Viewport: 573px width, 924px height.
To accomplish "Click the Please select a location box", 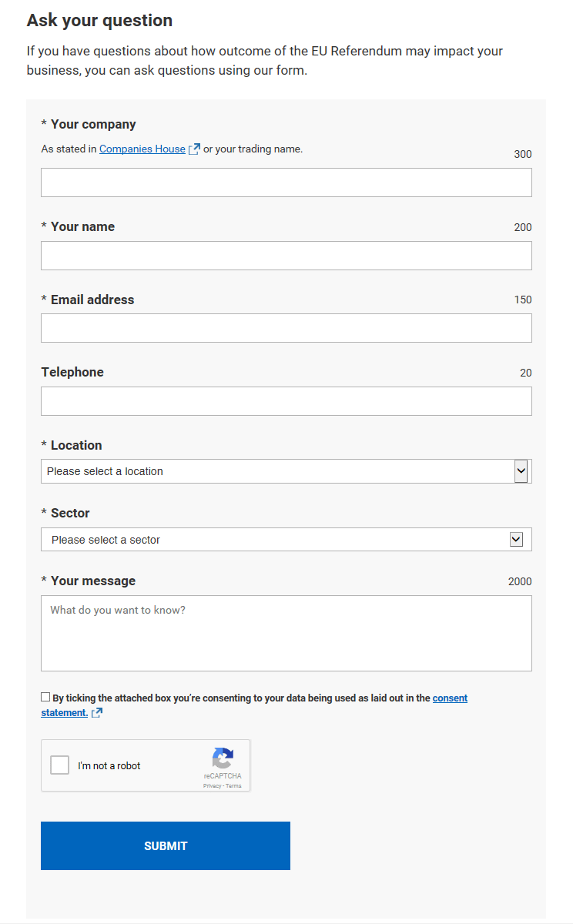I will (277, 471).
